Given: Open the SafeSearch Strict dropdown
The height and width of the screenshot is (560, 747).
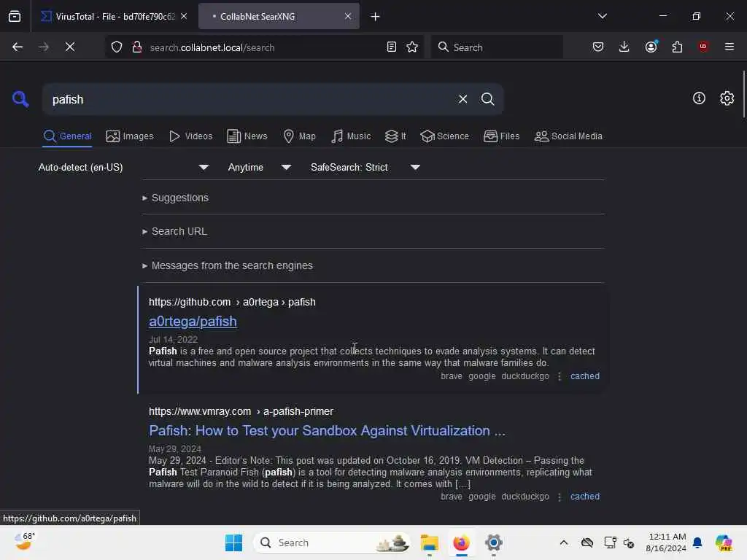Looking at the screenshot, I should (x=365, y=167).
